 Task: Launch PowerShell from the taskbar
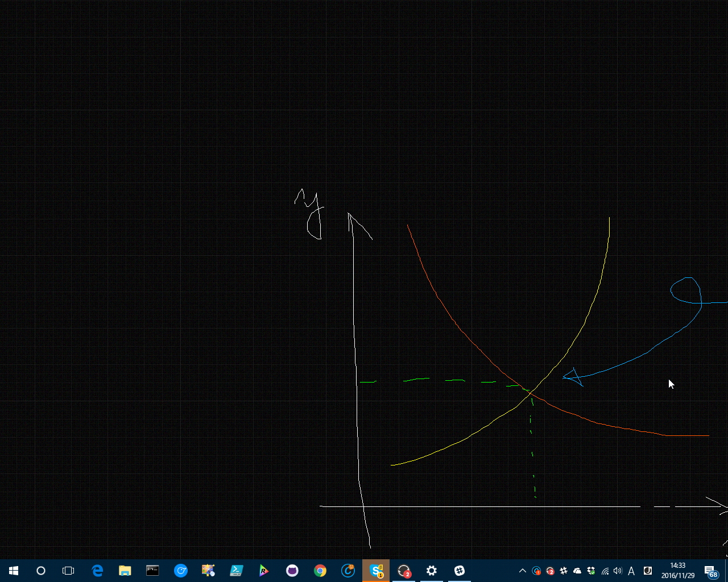point(237,571)
